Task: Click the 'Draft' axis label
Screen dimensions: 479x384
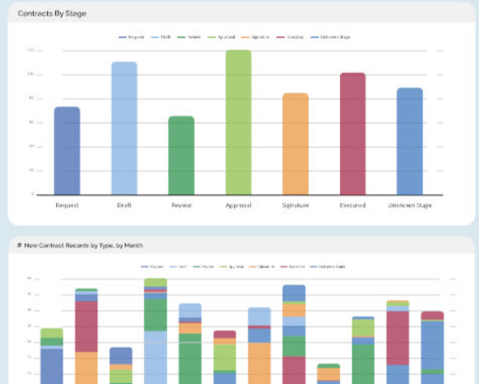Action: pyautogui.click(x=124, y=205)
